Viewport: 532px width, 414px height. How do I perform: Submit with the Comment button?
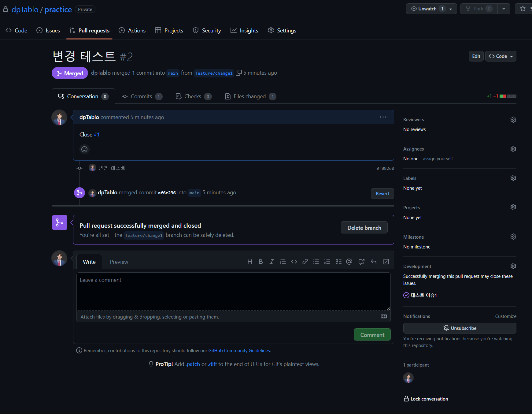coord(372,335)
